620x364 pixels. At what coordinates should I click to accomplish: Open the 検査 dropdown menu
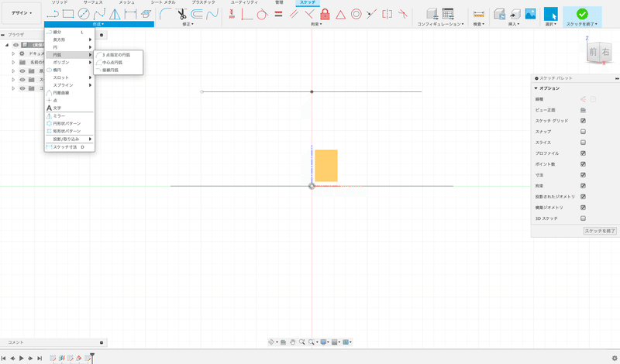478,24
